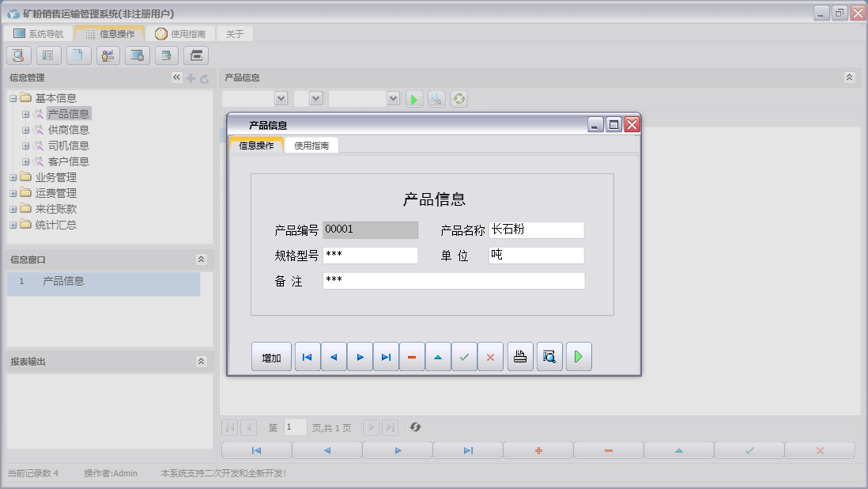Click the red minus delete icon in dialog
The height and width of the screenshot is (489, 868).
point(412,357)
